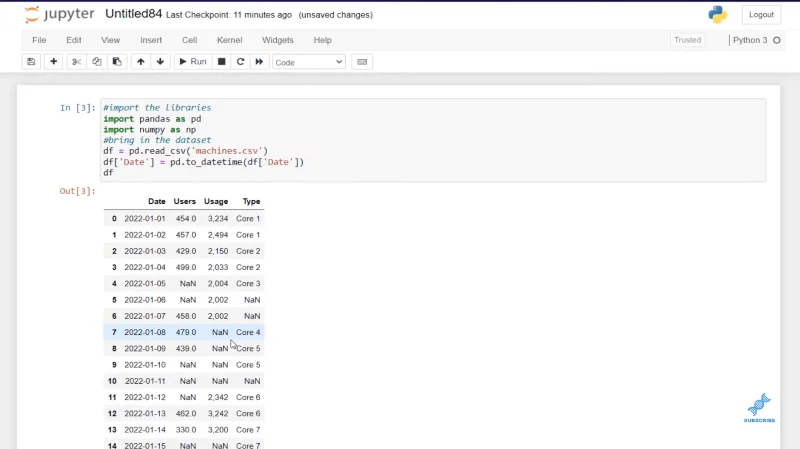Insert cell below with plus icon
This screenshot has width=800, height=449.
pos(54,62)
